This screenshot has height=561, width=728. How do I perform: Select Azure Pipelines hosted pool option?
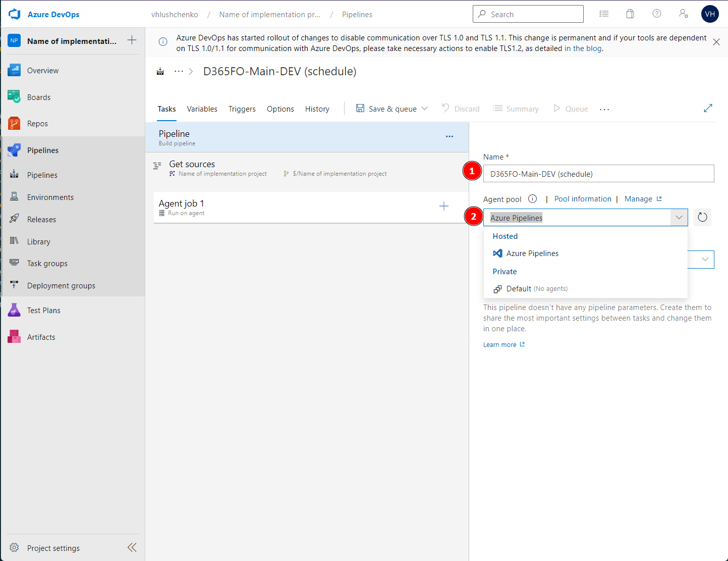tap(532, 253)
